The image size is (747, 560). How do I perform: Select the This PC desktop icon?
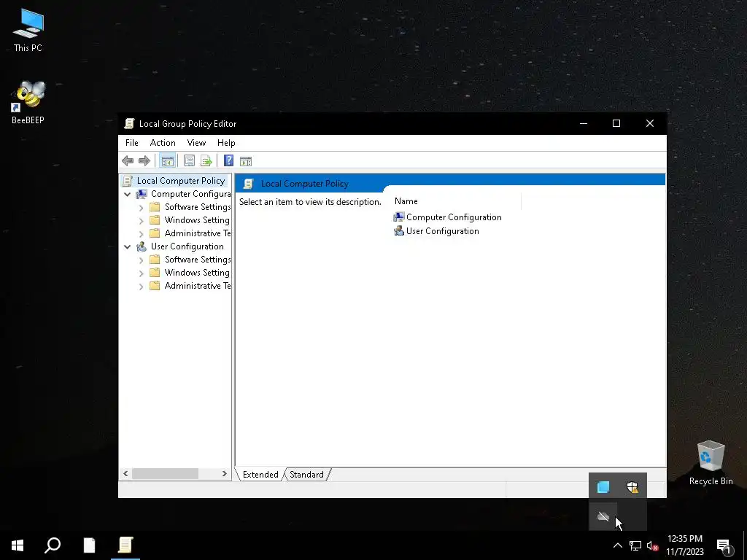click(28, 30)
